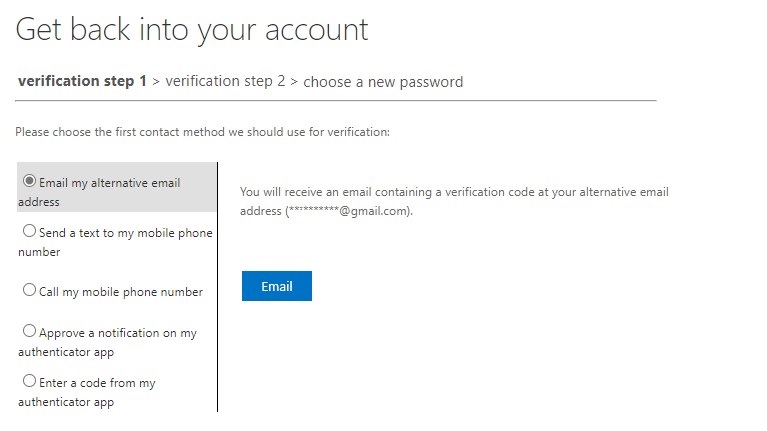Click the 'Enter a code from my' label text
Image resolution: width=767 pixels, height=431 pixels.
click(x=96, y=383)
